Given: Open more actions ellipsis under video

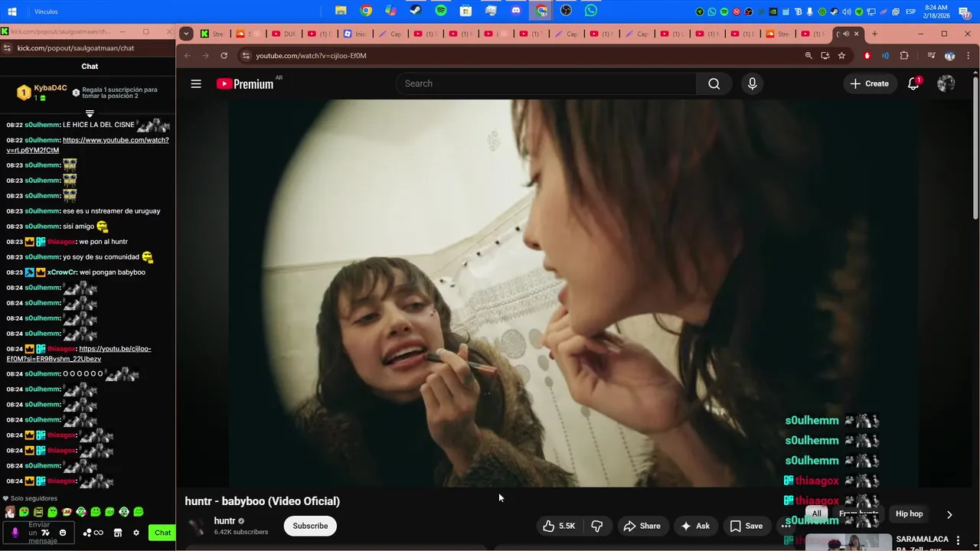Looking at the screenshot, I should point(786,526).
